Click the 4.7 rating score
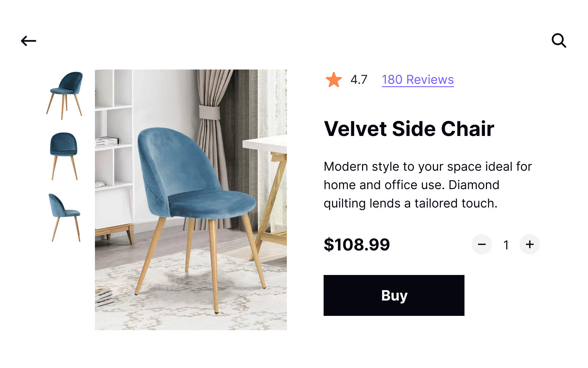588x368 pixels. [x=359, y=80]
